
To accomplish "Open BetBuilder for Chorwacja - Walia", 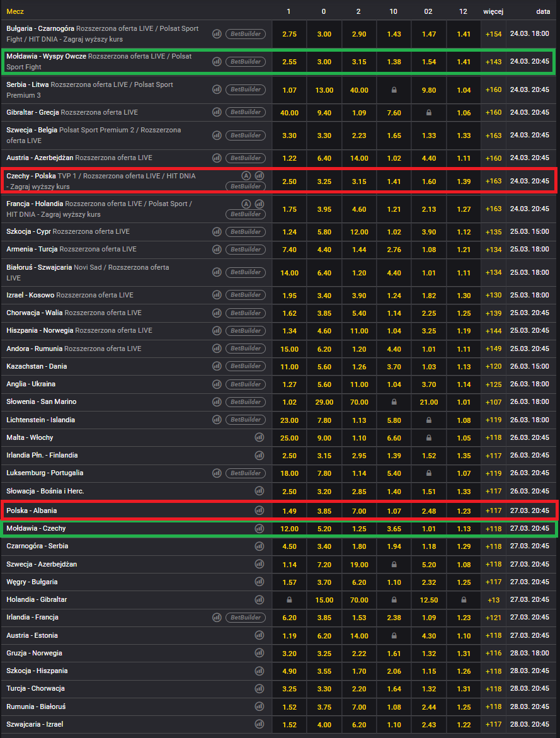I will (246, 313).
